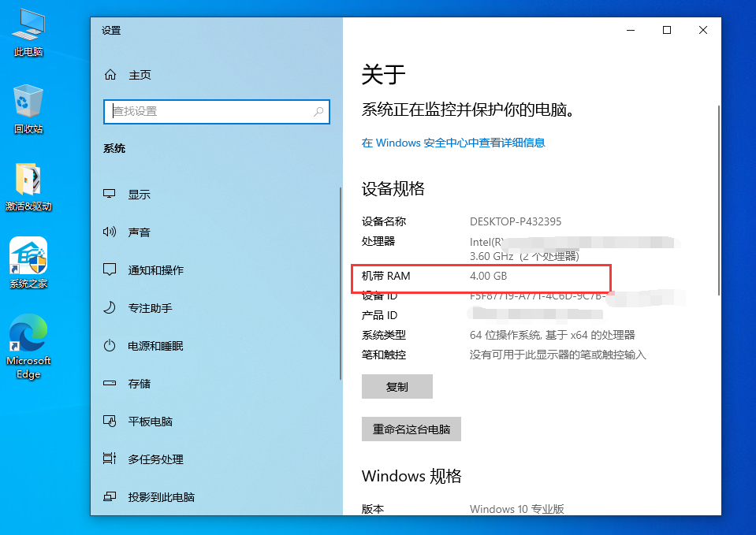Click the 显示 monitor icon in the sidebar
This screenshot has width=756, height=535.
pos(110,194)
